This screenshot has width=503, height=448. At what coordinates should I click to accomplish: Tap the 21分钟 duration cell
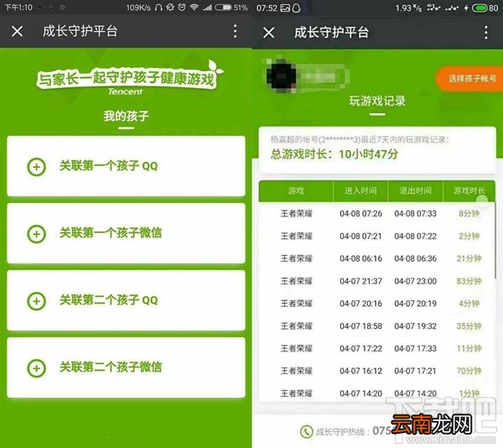[x=469, y=258]
